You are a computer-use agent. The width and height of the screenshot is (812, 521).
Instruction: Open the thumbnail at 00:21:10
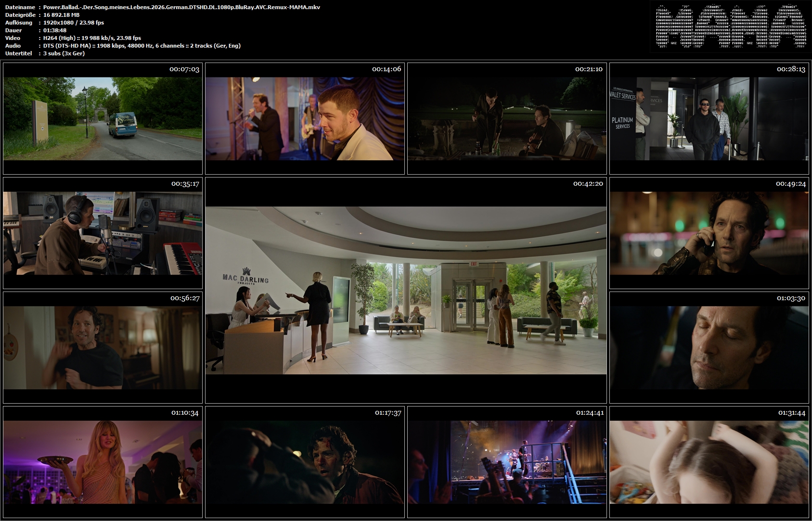coord(507,118)
